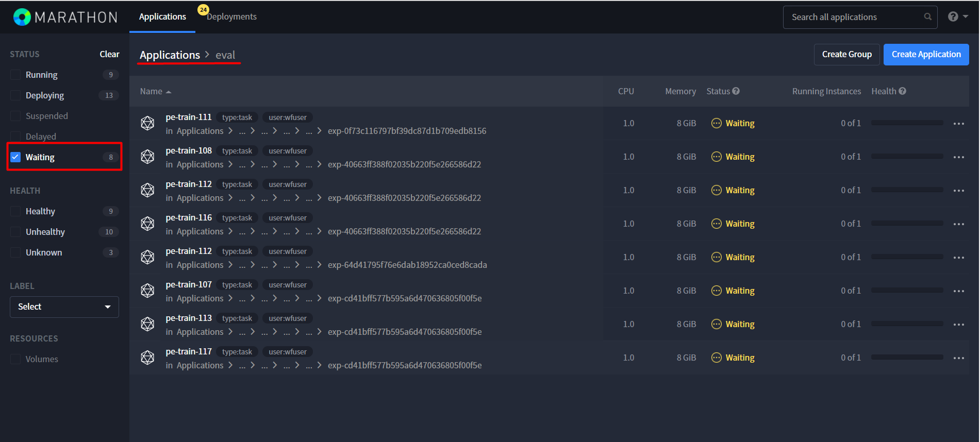Image resolution: width=980 pixels, height=442 pixels.
Task: Open the pe-train-116 application
Action: point(189,217)
